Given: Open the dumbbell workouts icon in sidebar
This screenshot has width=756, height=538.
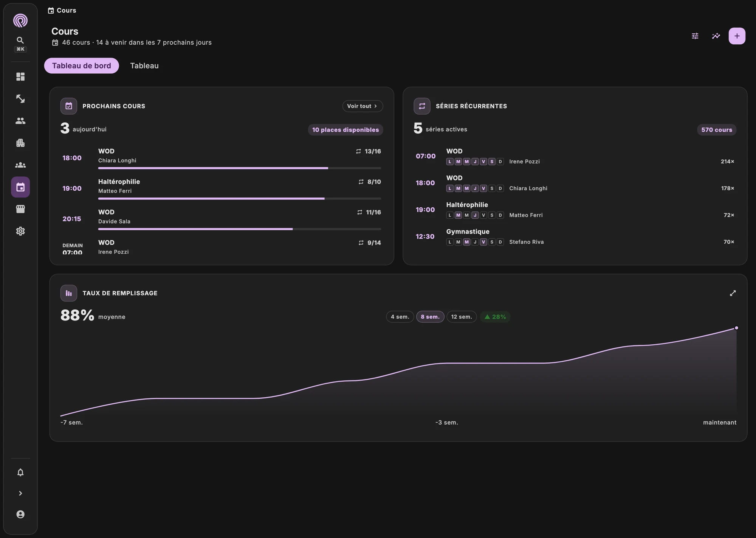Looking at the screenshot, I should coord(20,99).
